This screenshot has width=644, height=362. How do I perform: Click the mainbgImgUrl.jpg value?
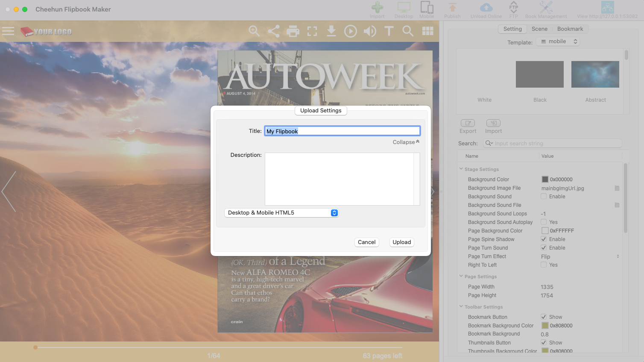pos(562,188)
